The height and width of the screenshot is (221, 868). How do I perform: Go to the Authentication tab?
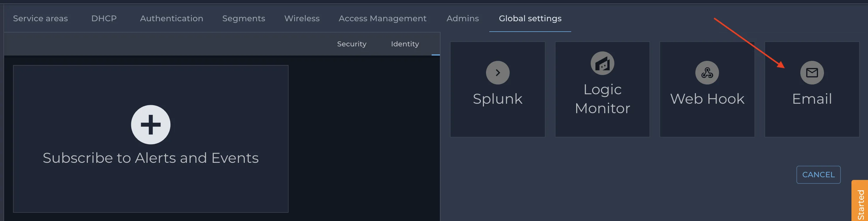tap(171, 19)
